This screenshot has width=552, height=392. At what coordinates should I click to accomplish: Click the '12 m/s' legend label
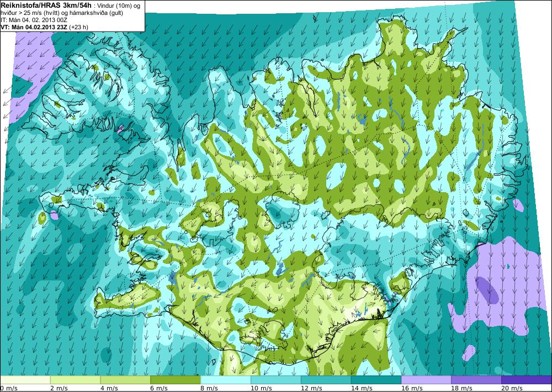point(311,388)
